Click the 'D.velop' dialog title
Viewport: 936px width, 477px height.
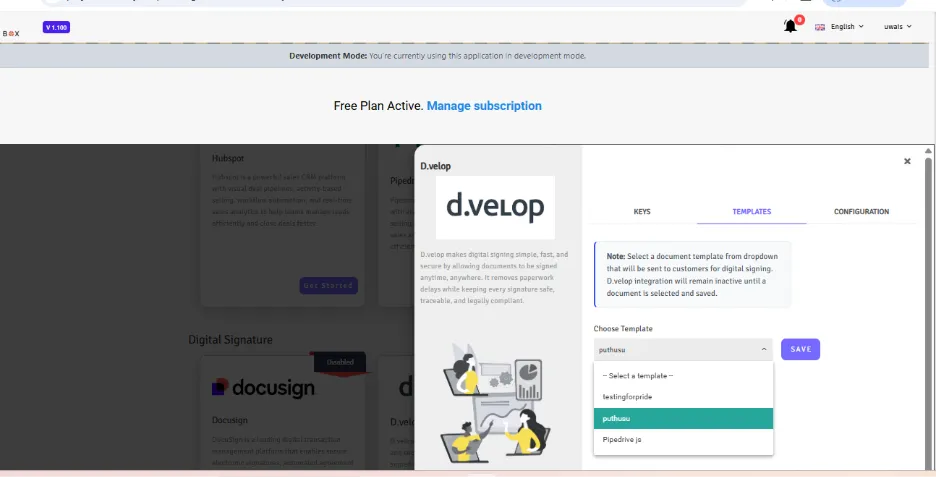pos(435,166)
